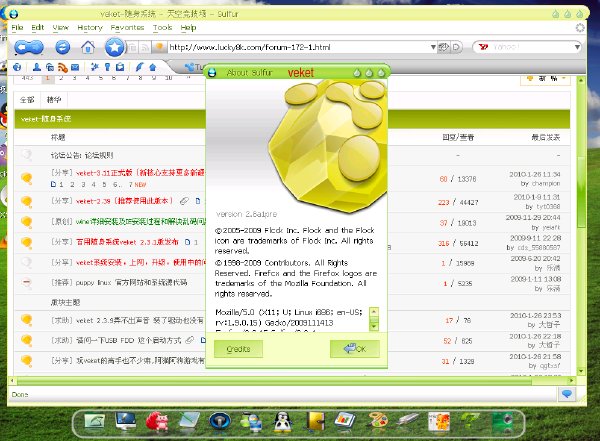Image resolution: width=600 pixels, height=441 pixels.
Task: Click OK to close About Sulfur dialog
Action: [355, 349]
